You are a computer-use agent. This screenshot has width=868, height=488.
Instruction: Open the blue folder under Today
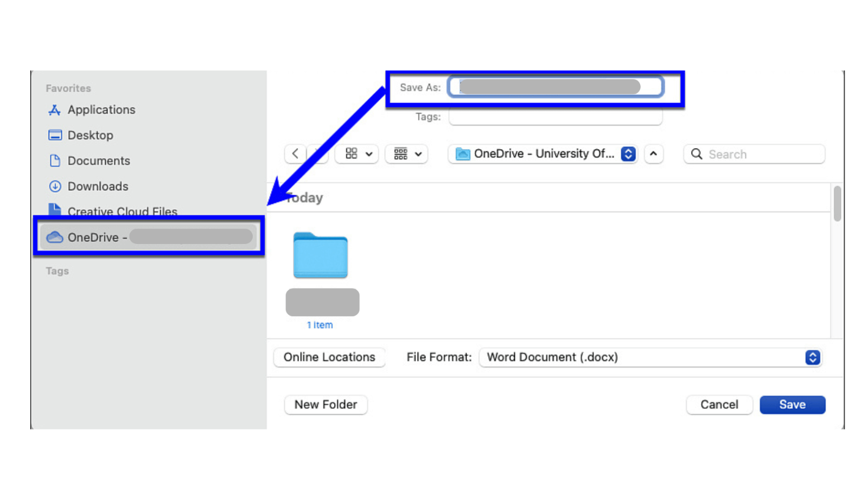(320, 255)
